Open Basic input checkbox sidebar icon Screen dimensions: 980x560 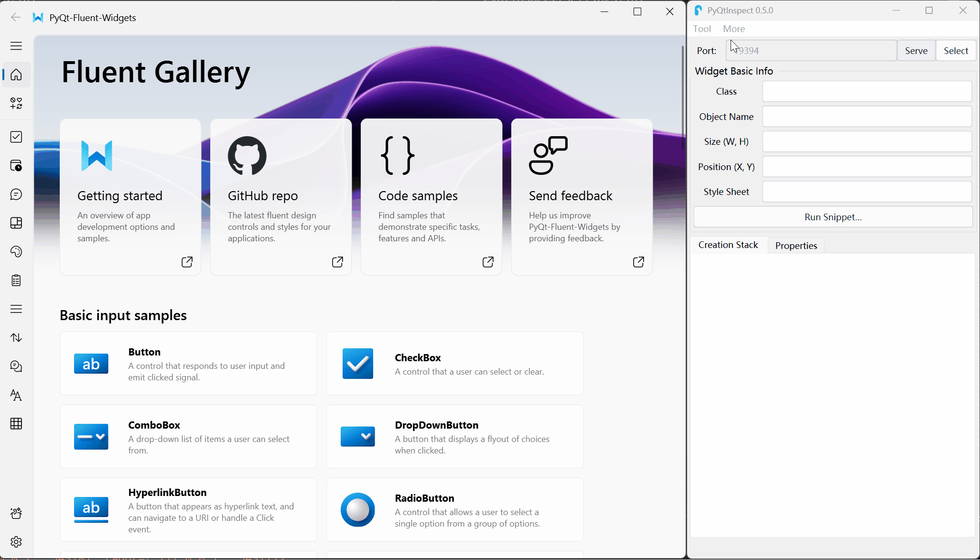coord(16,137)
